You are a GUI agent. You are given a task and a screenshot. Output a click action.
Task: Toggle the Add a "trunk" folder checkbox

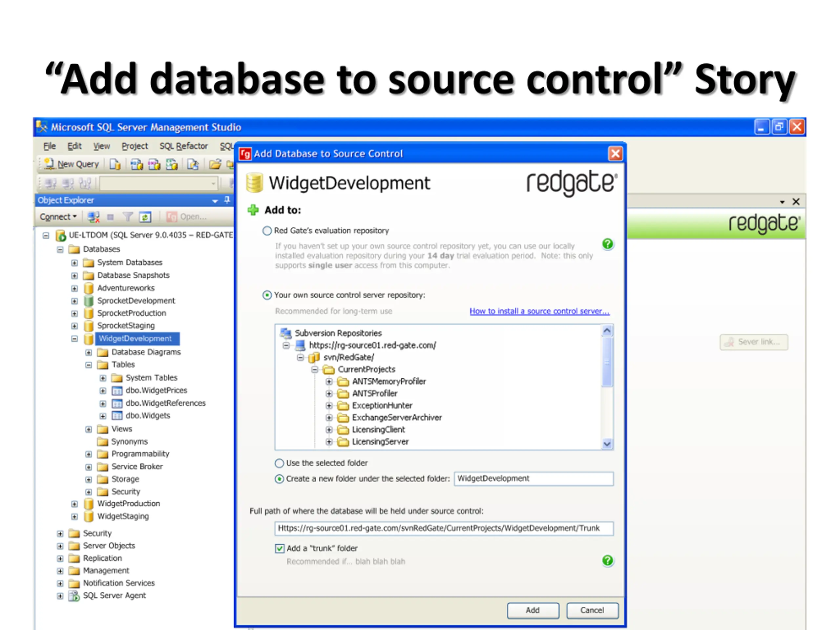(280, 548)
